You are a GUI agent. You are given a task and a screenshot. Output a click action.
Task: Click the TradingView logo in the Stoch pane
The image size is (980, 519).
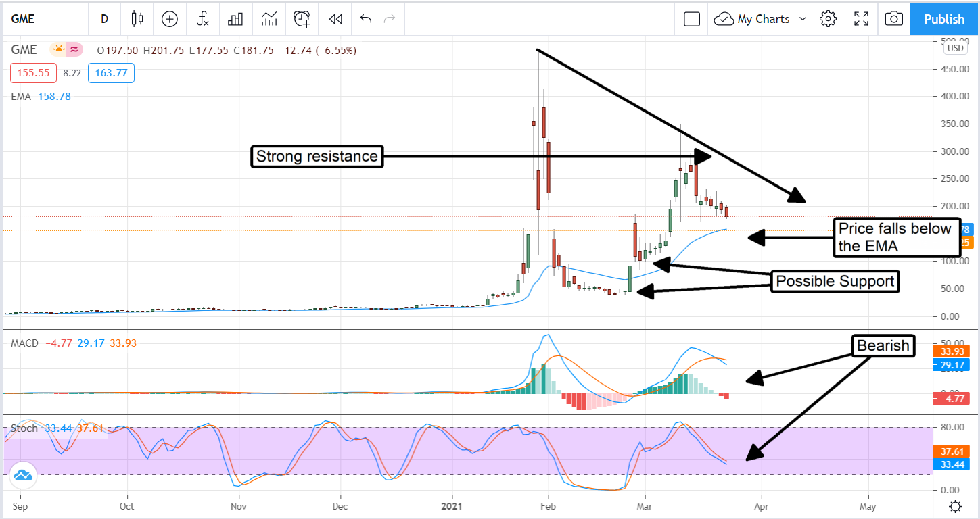click(x=23, y=475)
